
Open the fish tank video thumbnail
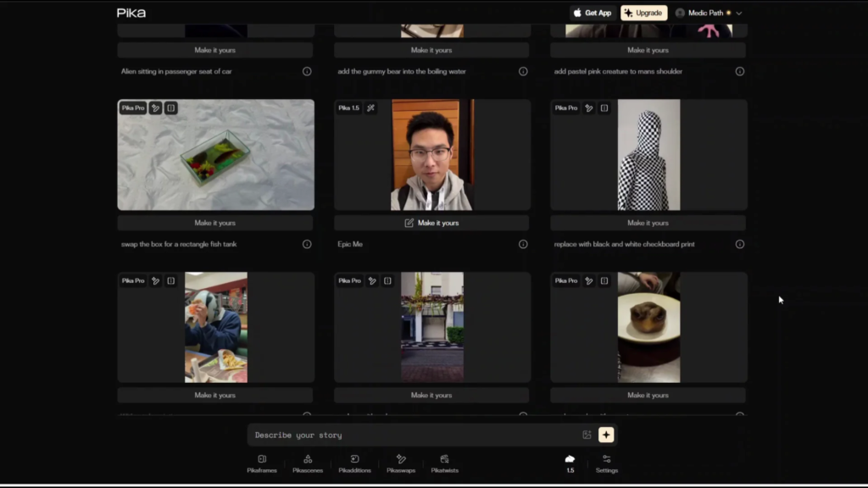[215, 155]
